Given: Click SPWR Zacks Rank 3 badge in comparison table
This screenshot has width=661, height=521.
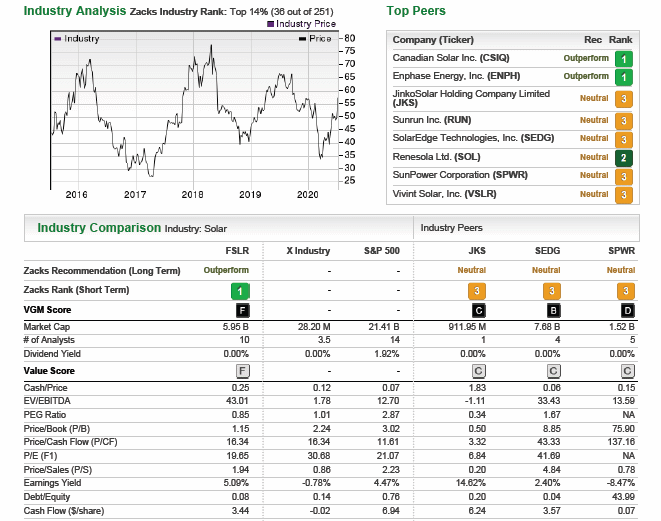Looking at the screenshot, I should (626, 291).
